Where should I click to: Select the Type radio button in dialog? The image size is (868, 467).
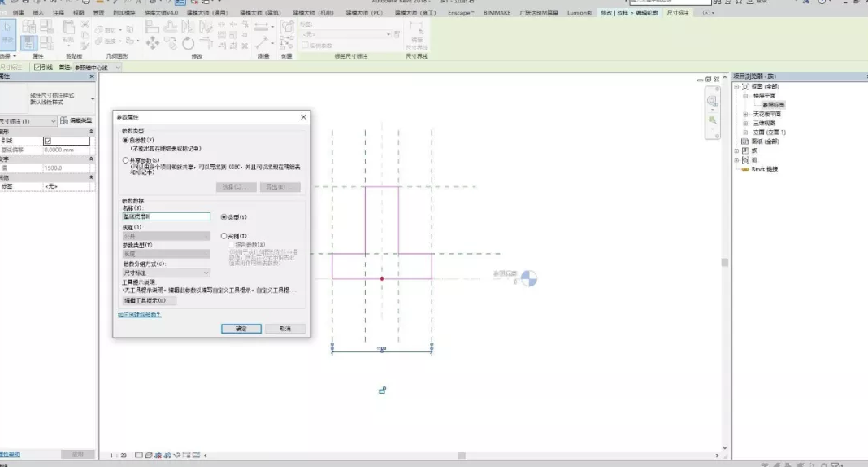coord(224,217)
